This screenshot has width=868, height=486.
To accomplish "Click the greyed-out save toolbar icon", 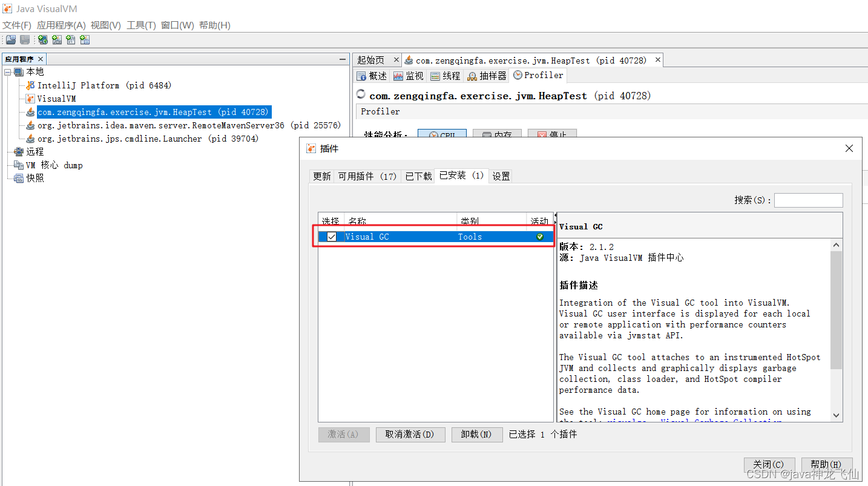I will click(25, 40).
